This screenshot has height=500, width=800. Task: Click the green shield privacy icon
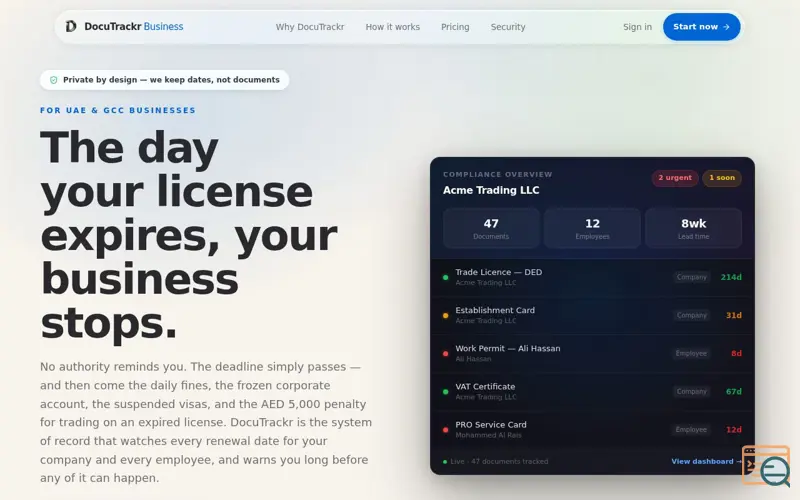tap(54, 80)
